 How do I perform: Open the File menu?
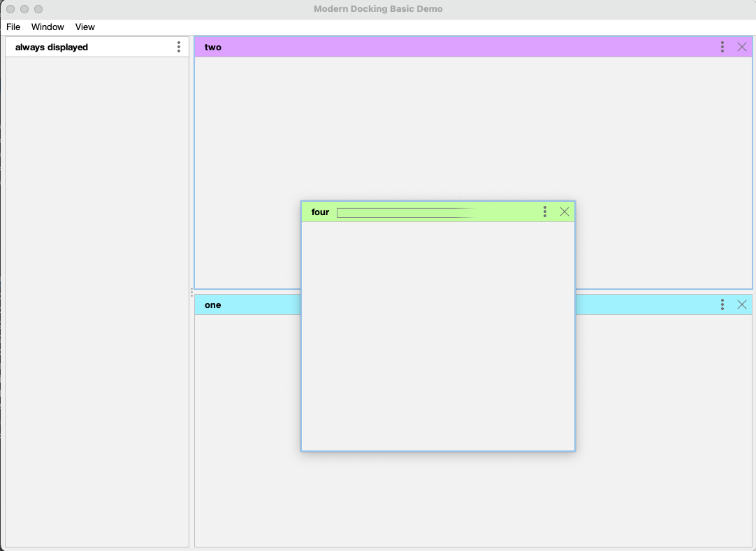tap(13, 27)
